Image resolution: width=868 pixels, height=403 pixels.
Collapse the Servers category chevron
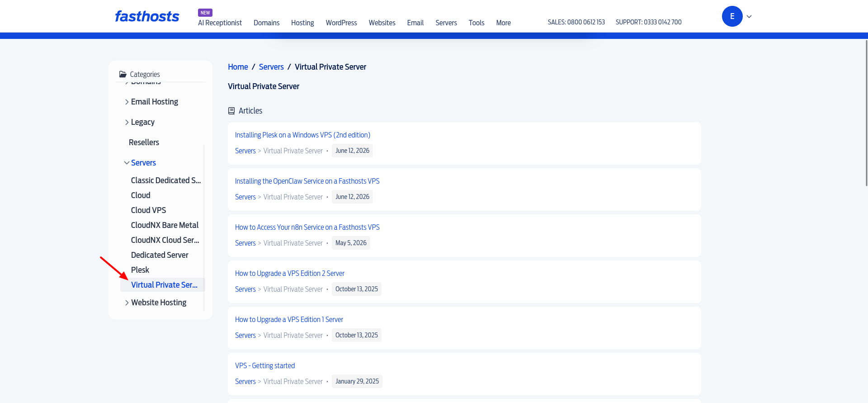click(127, 163)
